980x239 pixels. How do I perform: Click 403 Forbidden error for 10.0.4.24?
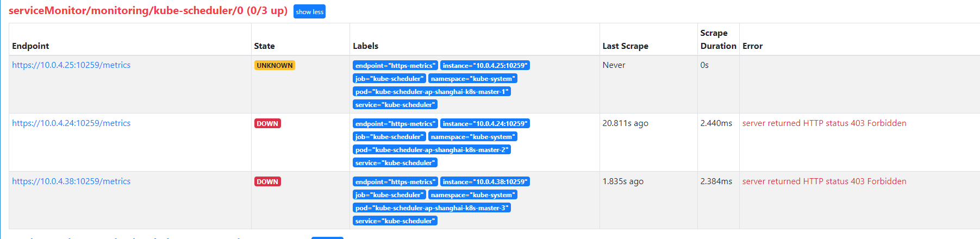click(824, 123)
